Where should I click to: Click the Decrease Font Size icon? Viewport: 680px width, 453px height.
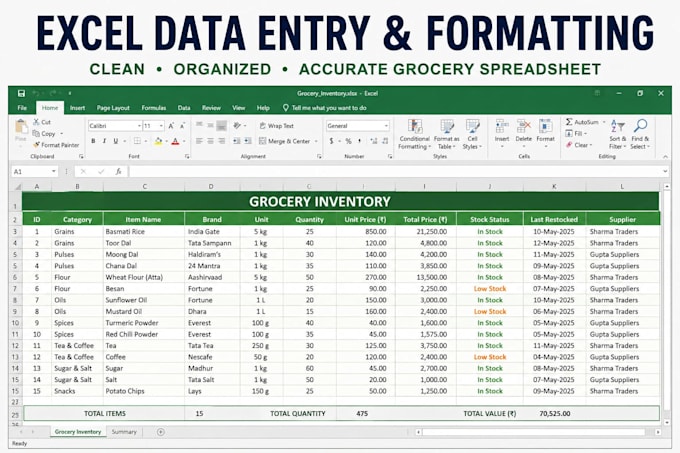tap(182, 126)
